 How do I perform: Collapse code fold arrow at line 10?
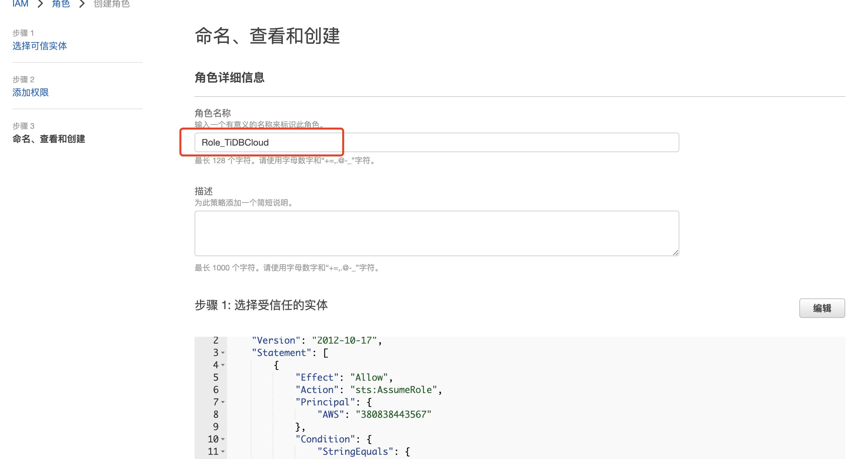tap(223, 439)
